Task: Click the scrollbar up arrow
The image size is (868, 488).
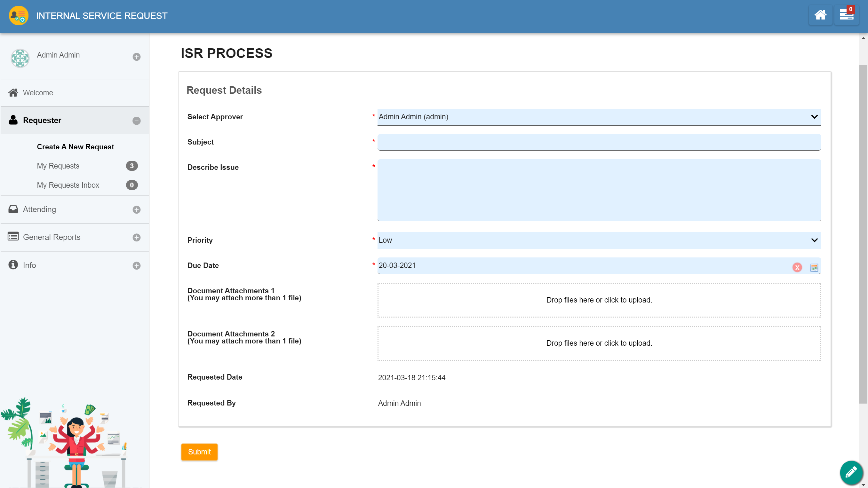Action: click(863, 38)
